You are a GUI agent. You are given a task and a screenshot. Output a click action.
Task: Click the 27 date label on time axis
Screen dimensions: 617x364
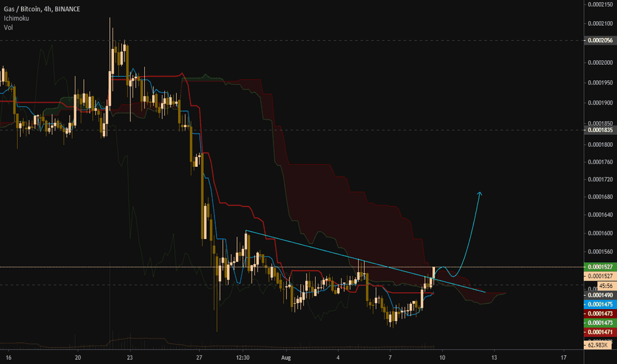pos(199,357)
